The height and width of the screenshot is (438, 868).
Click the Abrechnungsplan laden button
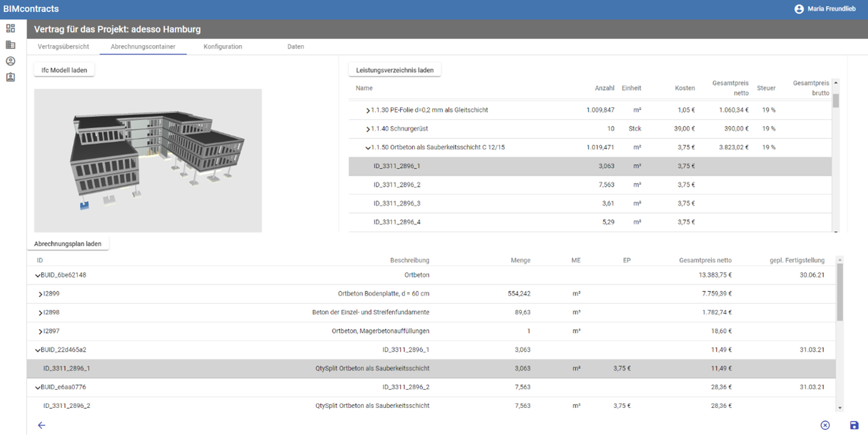point(69,243)
